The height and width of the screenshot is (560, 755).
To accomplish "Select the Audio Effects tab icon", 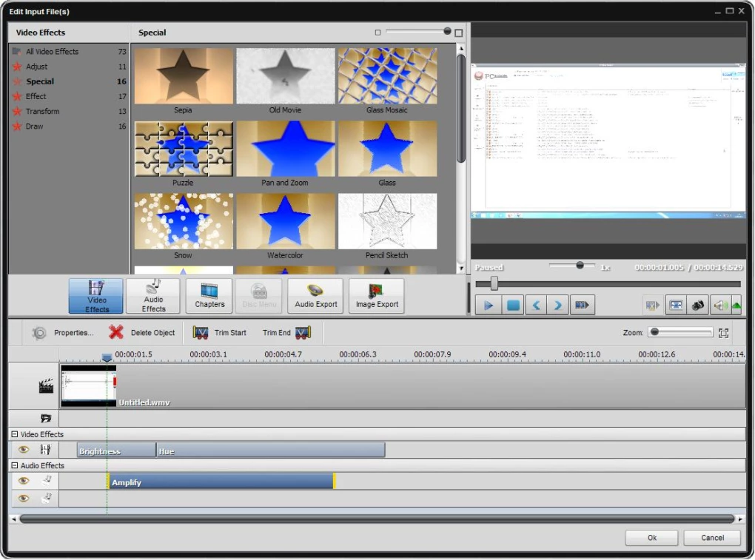I will (x=152, y=295).
